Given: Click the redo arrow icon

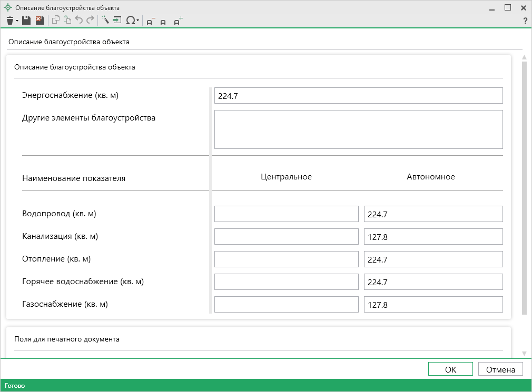Looking at the screenshot, I should coord(90,21).
